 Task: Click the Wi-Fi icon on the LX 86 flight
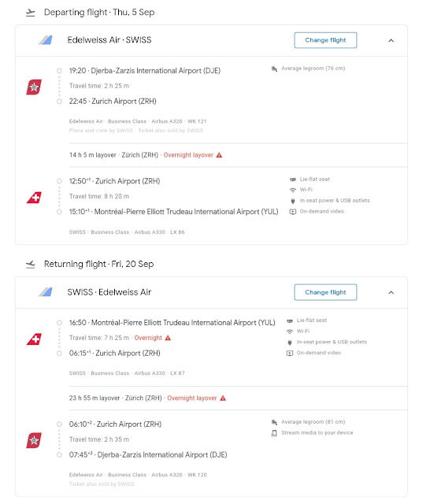click(293, 190)
